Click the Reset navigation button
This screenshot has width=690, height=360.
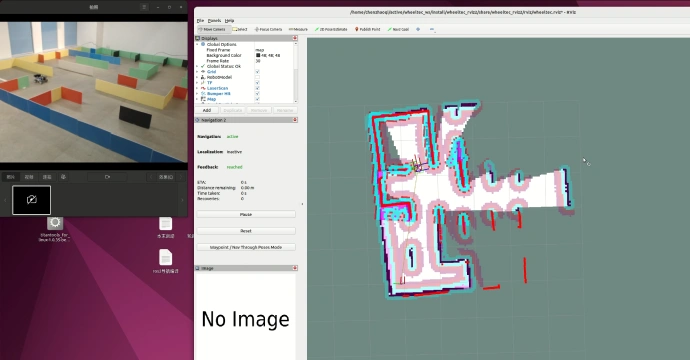246,231
